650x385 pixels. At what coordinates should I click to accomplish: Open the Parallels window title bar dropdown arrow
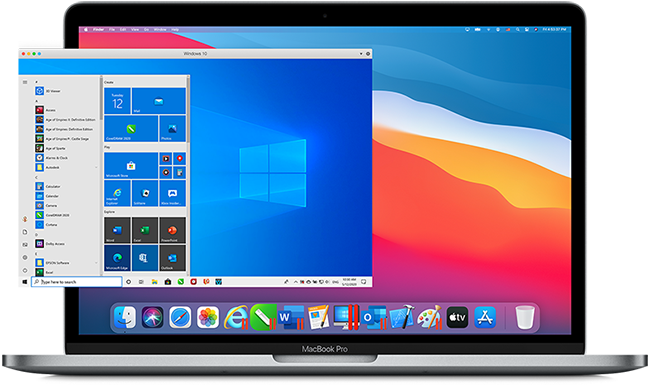coord(361,53)
